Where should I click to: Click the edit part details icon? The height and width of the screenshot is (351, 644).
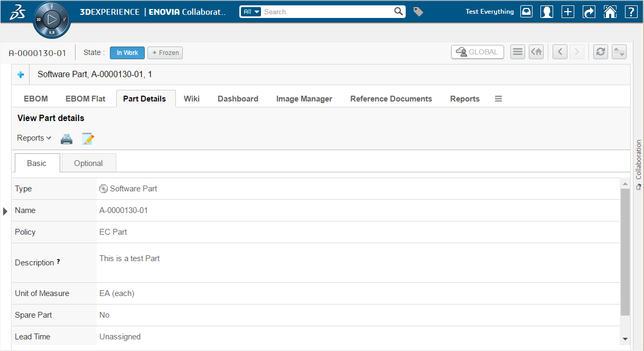pyautogui.click(x=88, y=139)
